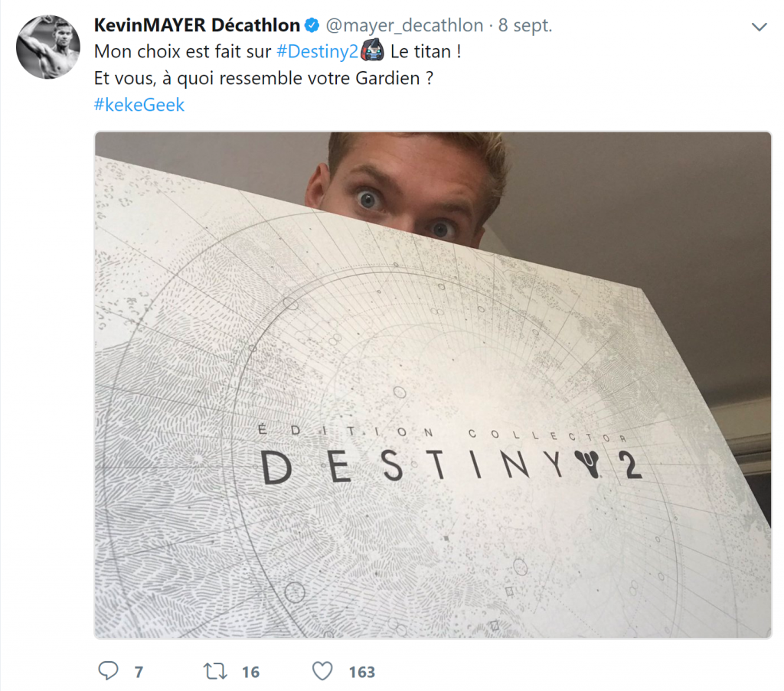This screenshot has height=691, width=784.
Task: Click the 'Mon choix est fait sur' text
Action: pyautogui.click(x=182, y=51)
